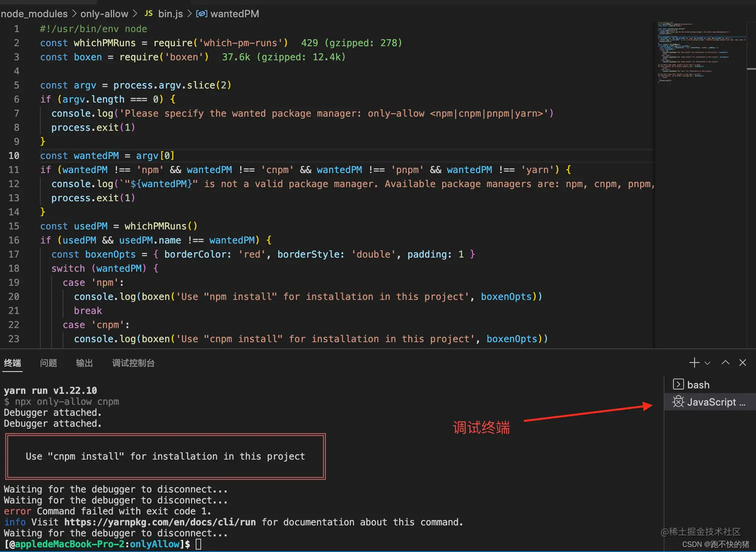Click 'process.exit(1)' on line 8

[93, 128]
